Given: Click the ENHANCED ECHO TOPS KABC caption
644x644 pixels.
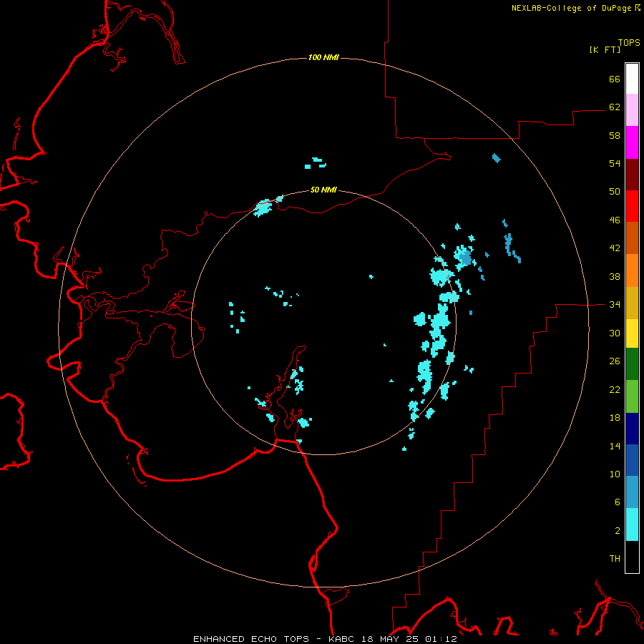Looking at the screenshot, I should tap(325, 639).
